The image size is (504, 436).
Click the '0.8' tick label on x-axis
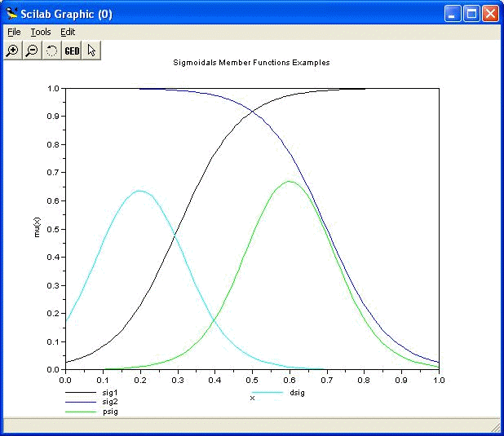(x=364, y=381)
